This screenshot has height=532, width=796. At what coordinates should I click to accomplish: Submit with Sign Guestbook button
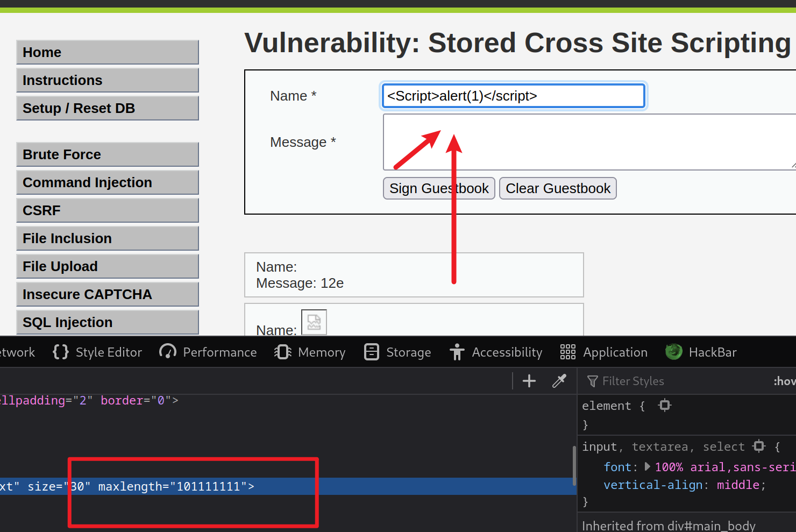[x=439, y=188]
